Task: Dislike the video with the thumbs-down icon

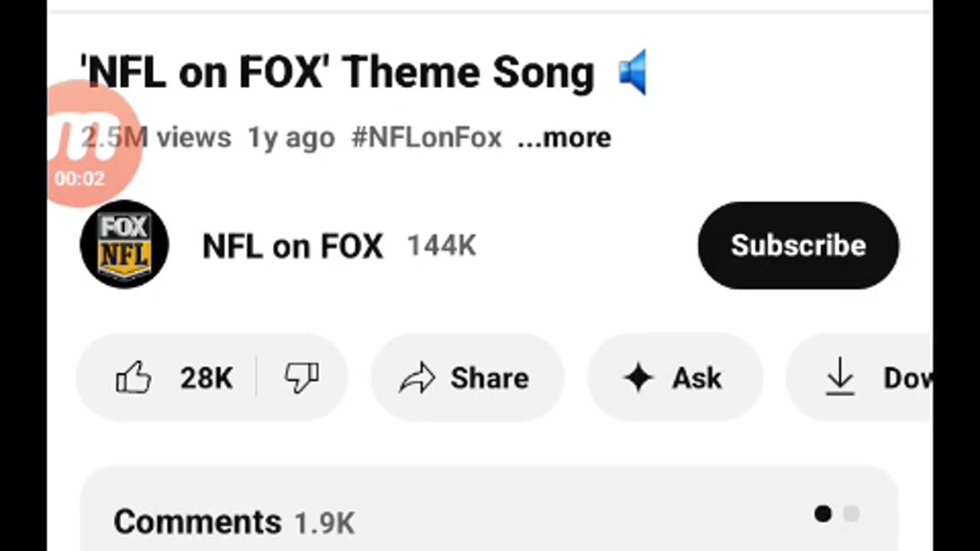Action: click(302, 378)
